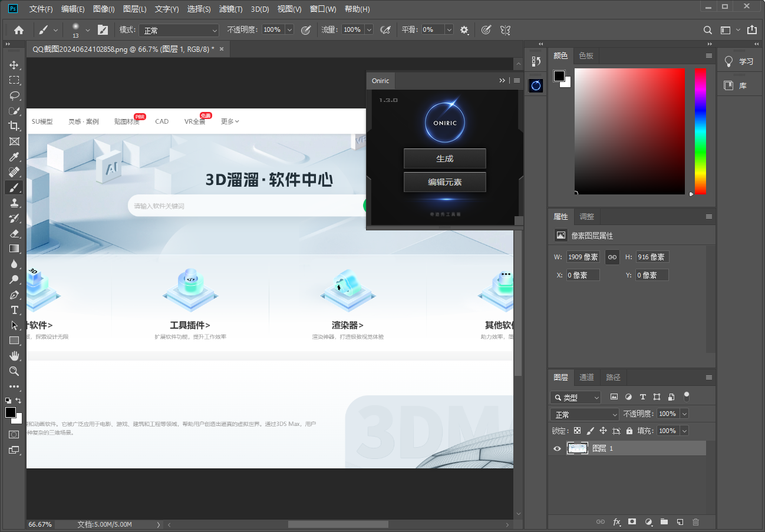Select the Eraser tool
765x532 pixels.
(x=14, y=233)
